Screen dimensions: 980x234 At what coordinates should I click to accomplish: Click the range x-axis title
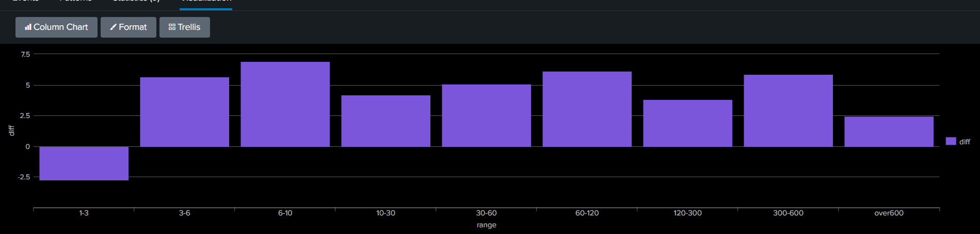click(x=487, y=225)
